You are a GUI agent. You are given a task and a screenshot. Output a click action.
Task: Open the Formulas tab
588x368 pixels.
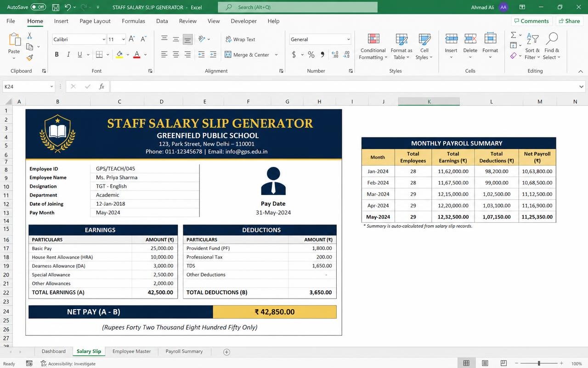click(133, 21)
